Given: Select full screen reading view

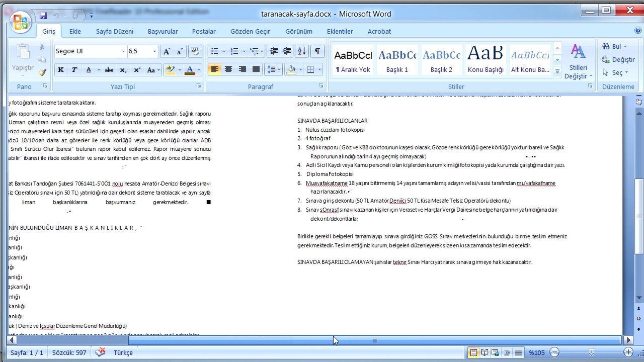Looking at the screenshot, I should point(484,352).
